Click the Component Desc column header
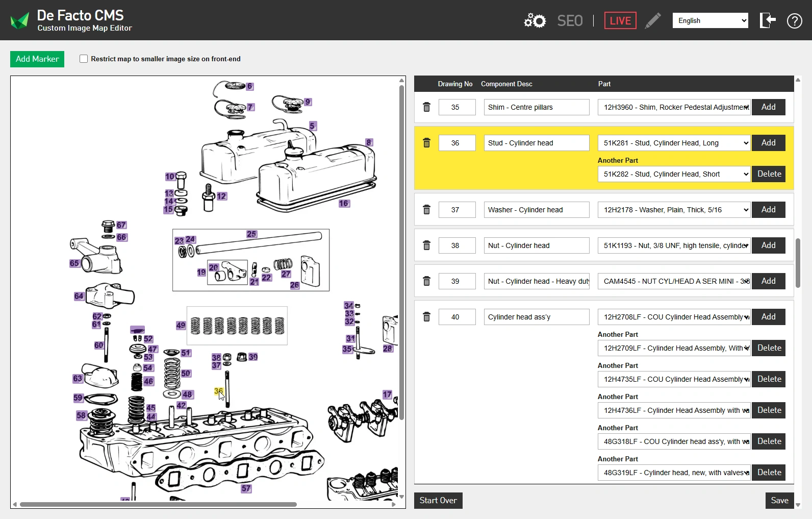The height and width of the screenshot is (519, 812). coord(506,84)
